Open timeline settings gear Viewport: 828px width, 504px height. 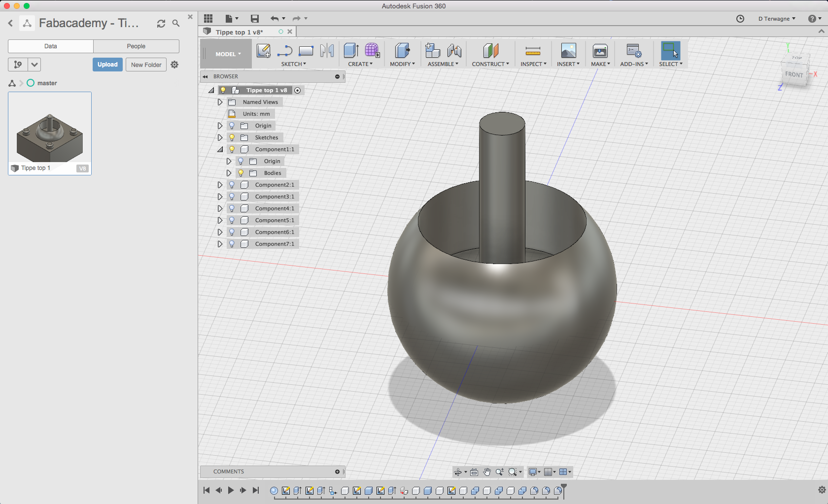pos(822,490)
